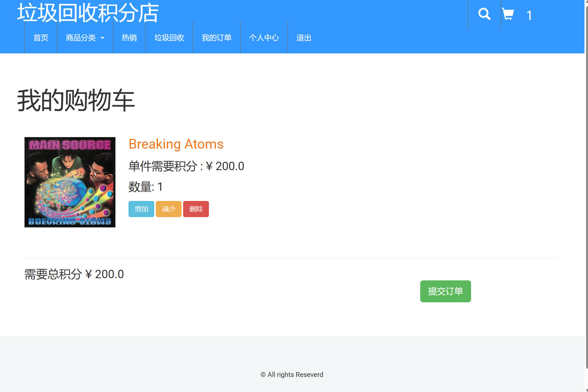Viewport: 588px width, 392px height.
Task: Click the 需要总积分 total points text
Action: (x=74, y=274)
